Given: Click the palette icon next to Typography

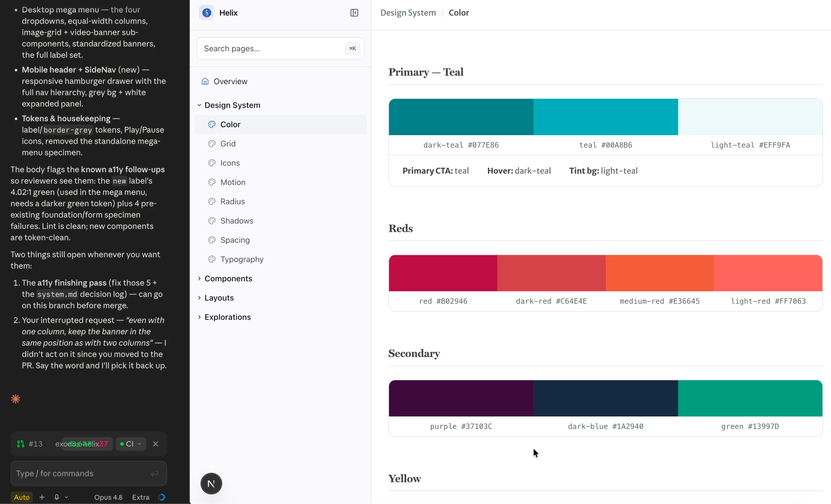Looking at the screenshot, I should (x=212, y=259).
